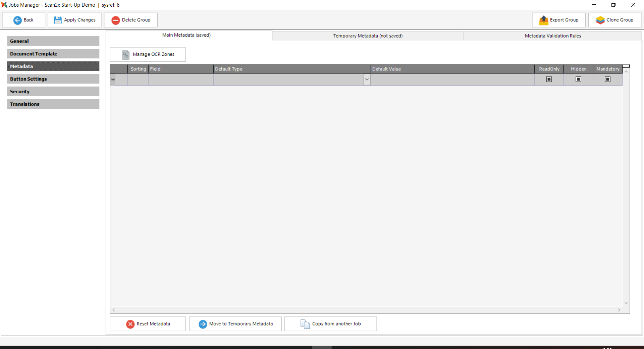
Task: Click the blue Back arrow icon
Action: [x=17, y=20]
